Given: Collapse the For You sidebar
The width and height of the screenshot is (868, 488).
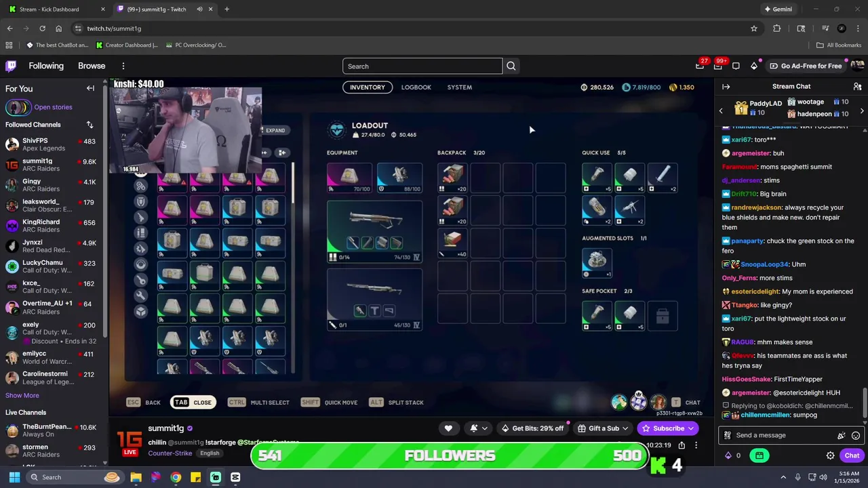Looking at the screenshot, I should 90,88.
